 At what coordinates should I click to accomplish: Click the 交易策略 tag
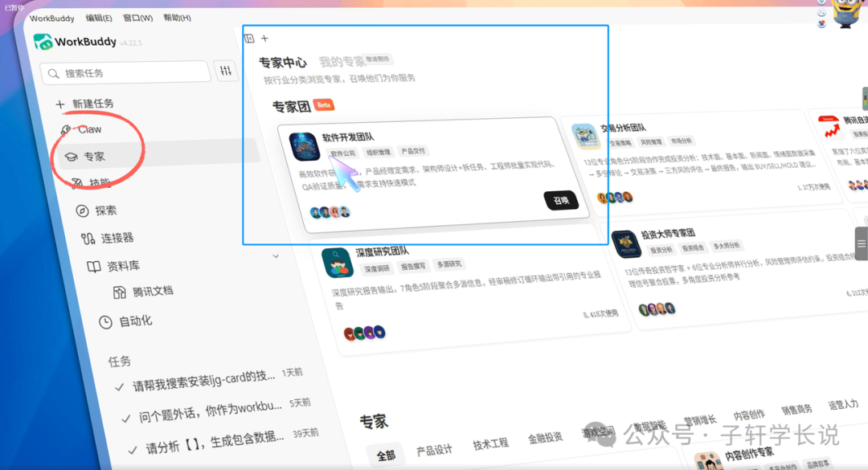(620, 143)
